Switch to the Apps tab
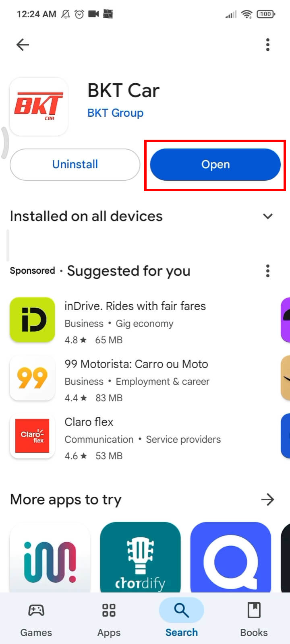Screen dimensions: 290x644 tap(109, 620)
